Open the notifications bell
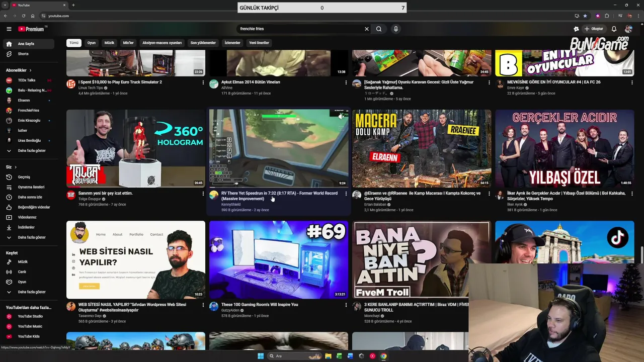The width and height of the screenshot is (644, 362). [x=614, y=29]
